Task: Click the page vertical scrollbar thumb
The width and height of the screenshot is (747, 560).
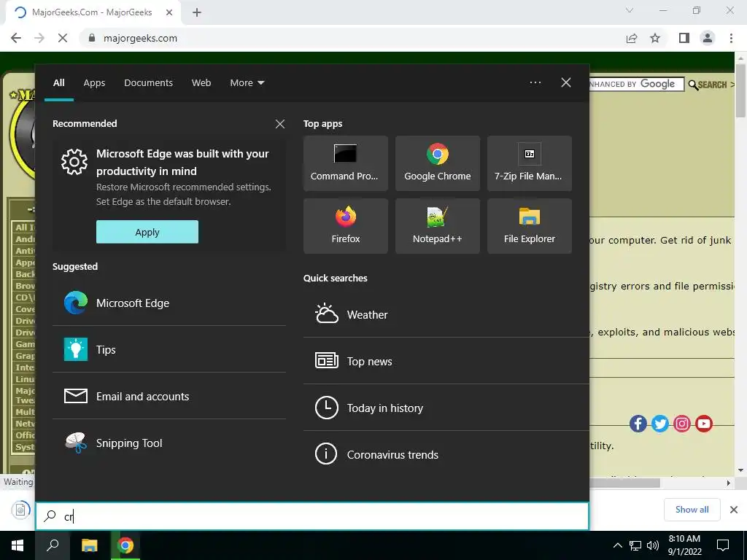Action: click(741, 90)
